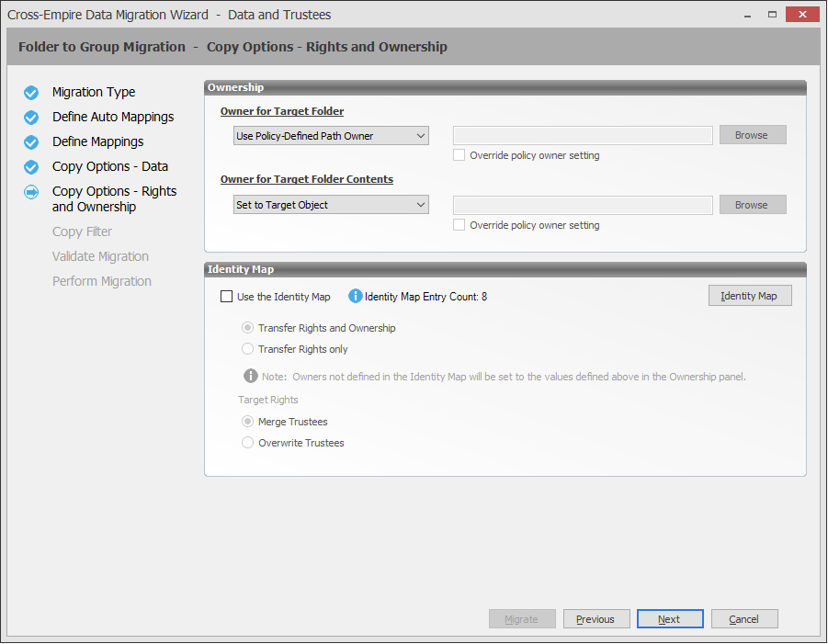Screen dimensions: 828x644
Task: Go to the Migration Type step
Action: click(94, 93)
